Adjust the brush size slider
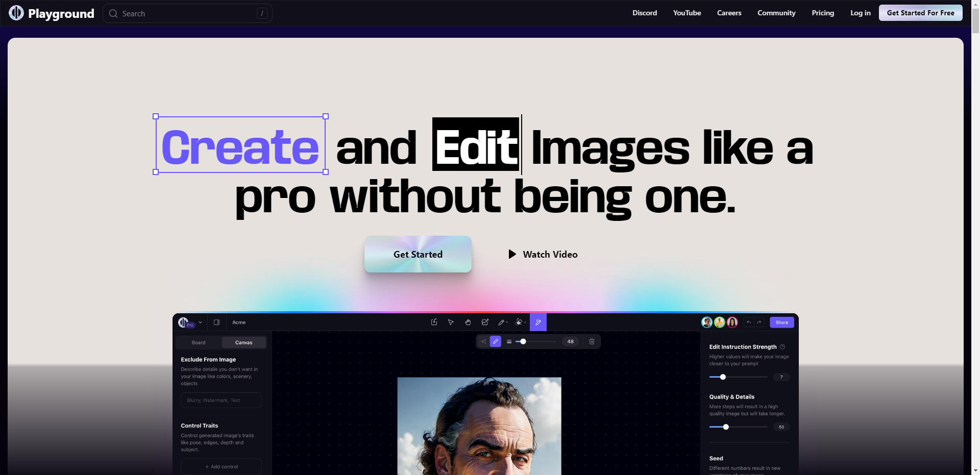Viewport: 980px width, 475px height. click(x=536, y=341)
